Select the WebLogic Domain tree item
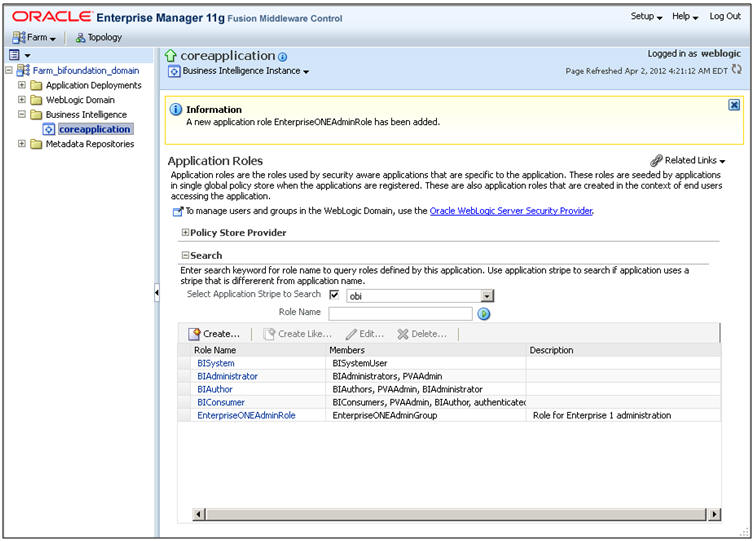 click(80, 100)
